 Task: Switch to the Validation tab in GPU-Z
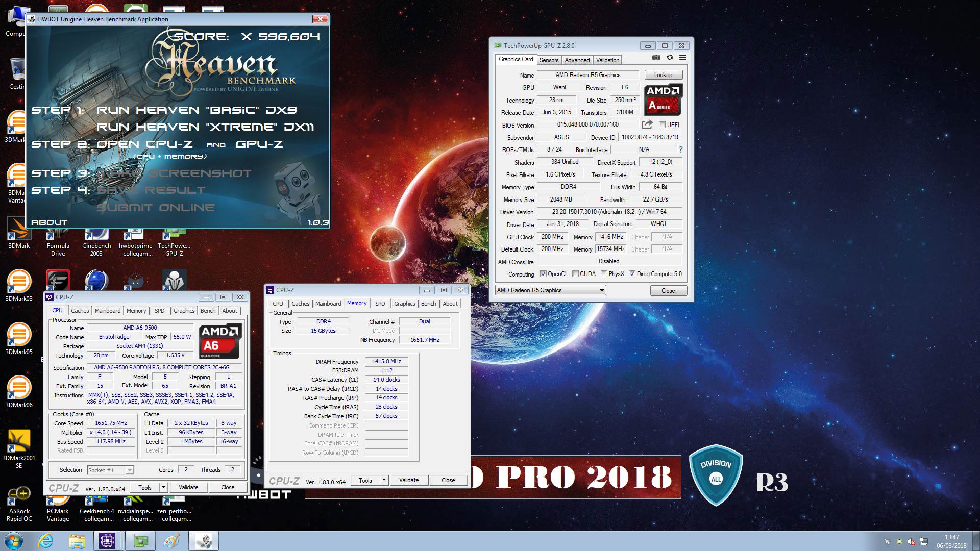[x=607, y=60]
